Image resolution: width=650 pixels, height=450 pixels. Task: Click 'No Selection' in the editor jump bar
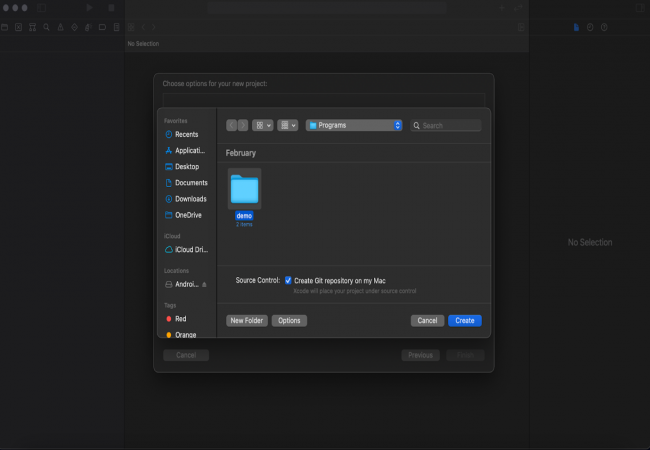click(x=143, y=44)
